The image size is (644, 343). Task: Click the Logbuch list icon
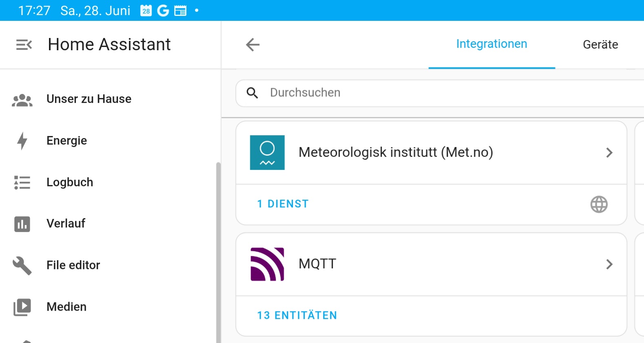[22, 183]
